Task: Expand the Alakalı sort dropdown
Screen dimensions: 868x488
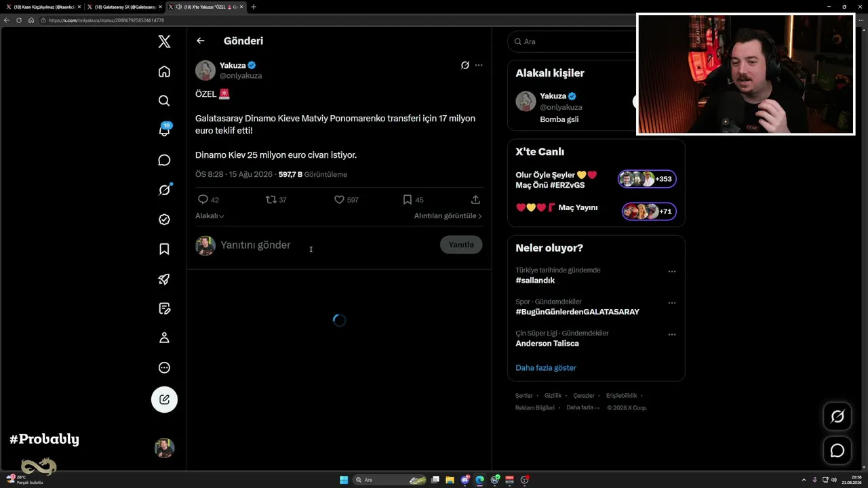Action: (x=210, y=216)
